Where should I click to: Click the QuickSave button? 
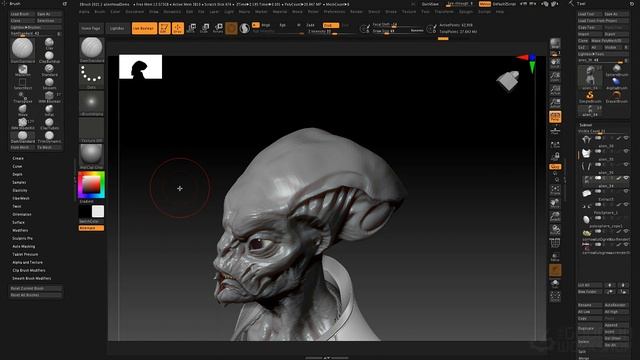tap(430, 4)
